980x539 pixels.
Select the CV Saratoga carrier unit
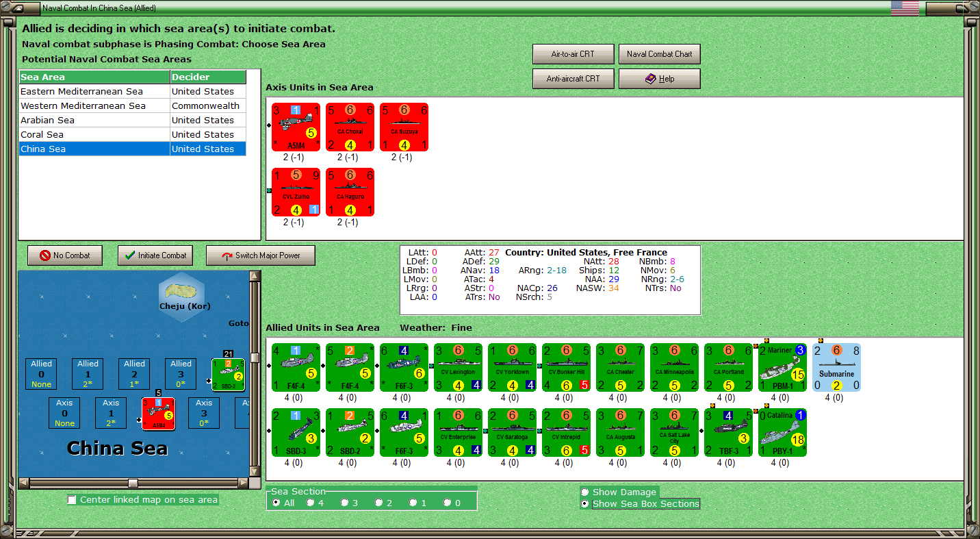512,432
